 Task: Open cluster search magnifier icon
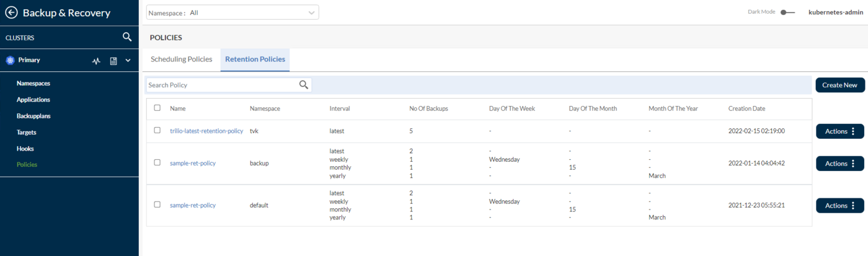click(127, 37)
